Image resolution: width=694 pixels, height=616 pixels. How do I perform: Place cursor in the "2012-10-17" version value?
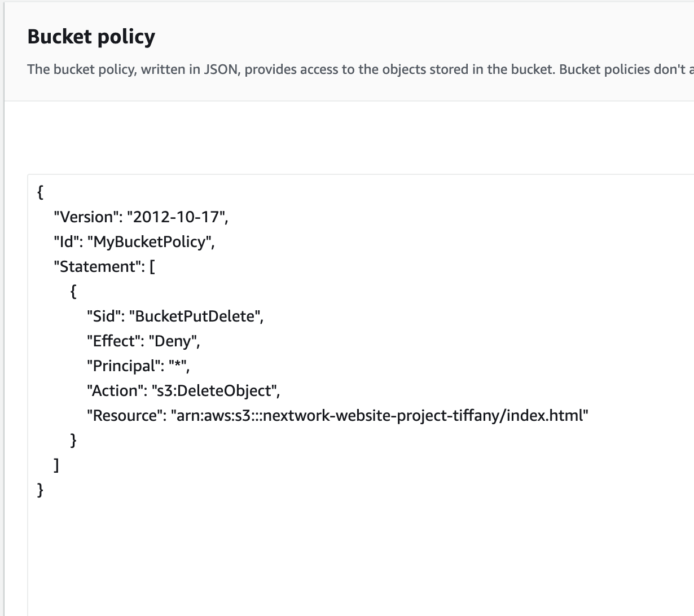point(176,217)
